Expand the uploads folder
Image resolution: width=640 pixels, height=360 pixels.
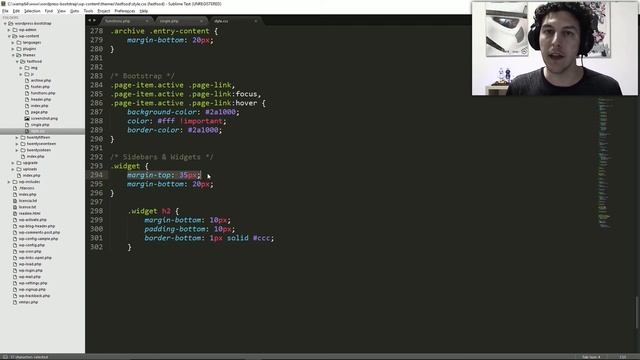(x=13, y=169)
